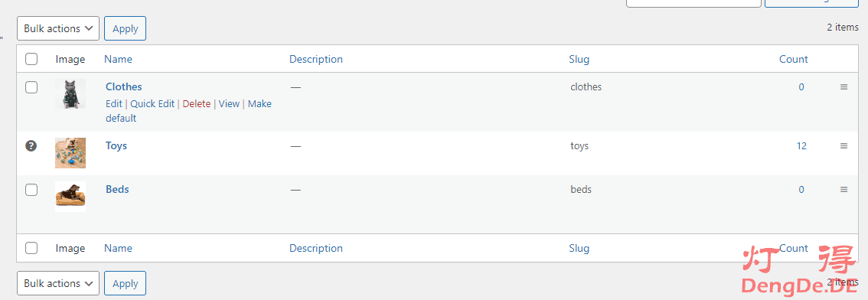This screenshot has height=300, width=868.
Task: Apply the bottom bulk action
Action: click(125, 283)
